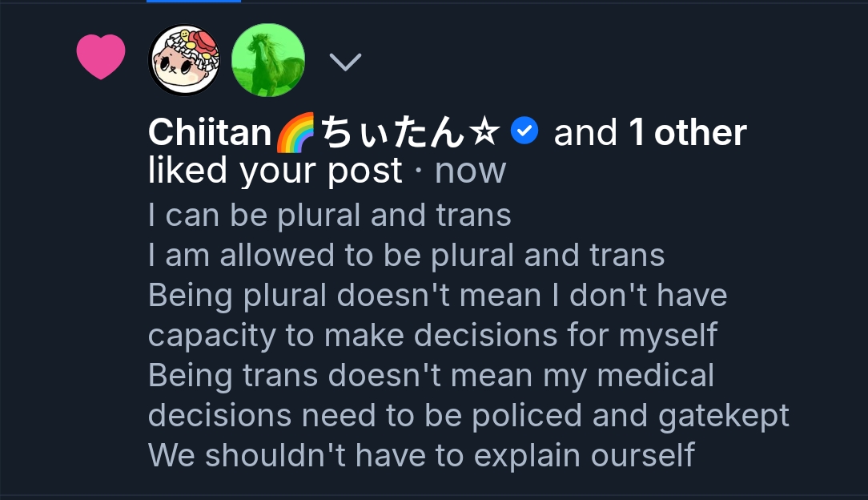This screenshot has height=500, width=868.
Task: Click "capacity to make decisions for myself"
Action: tap(432, 335)
